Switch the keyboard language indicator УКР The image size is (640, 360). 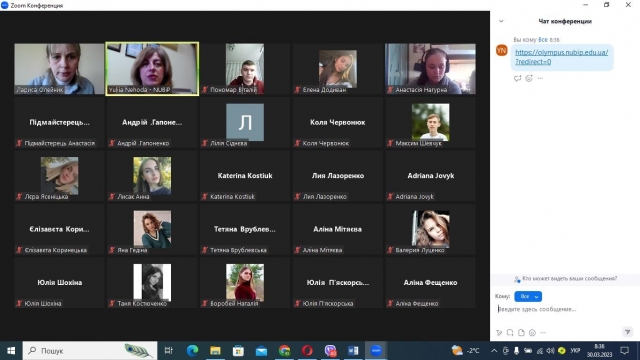pyautogui.click(x=575, y=351)
